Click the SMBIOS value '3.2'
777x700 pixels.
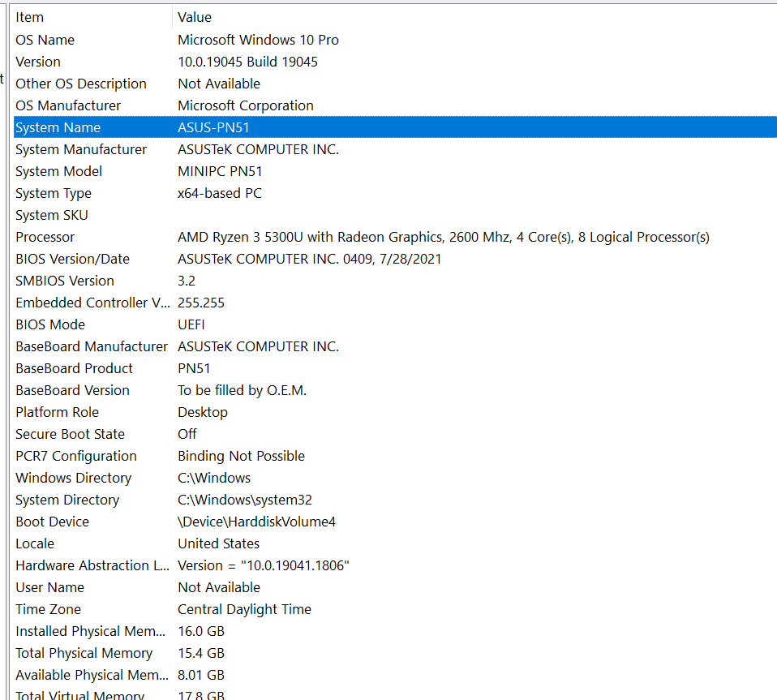click(x=187, y=281)
